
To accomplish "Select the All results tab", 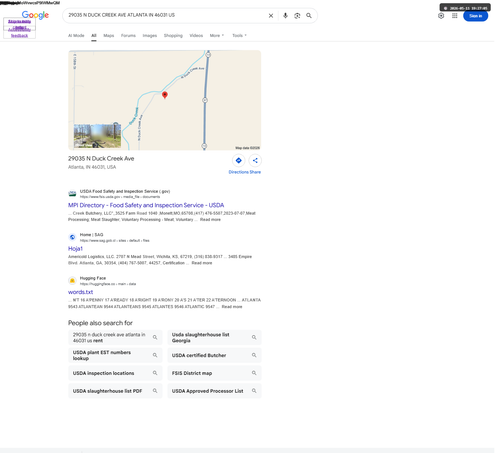I will point(94,35).
